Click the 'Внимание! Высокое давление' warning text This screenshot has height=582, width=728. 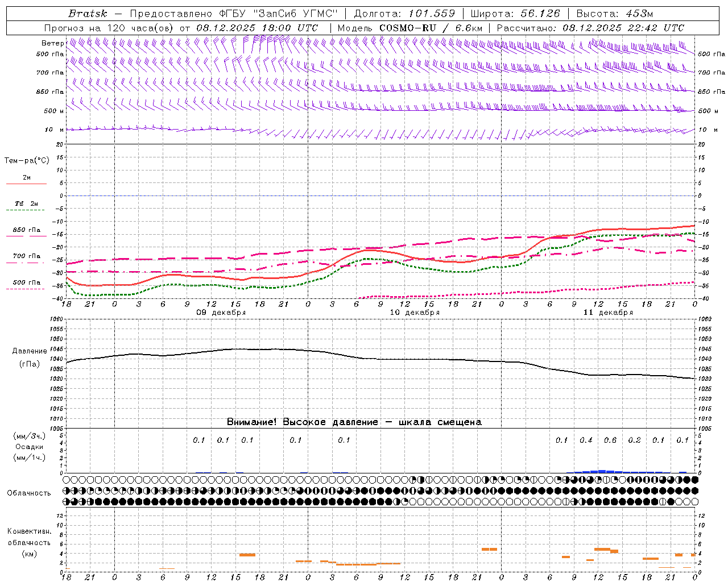tap(303, 422)
